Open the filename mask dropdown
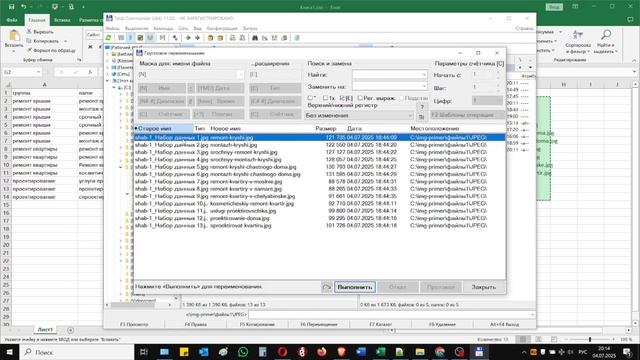 [240, 75]
